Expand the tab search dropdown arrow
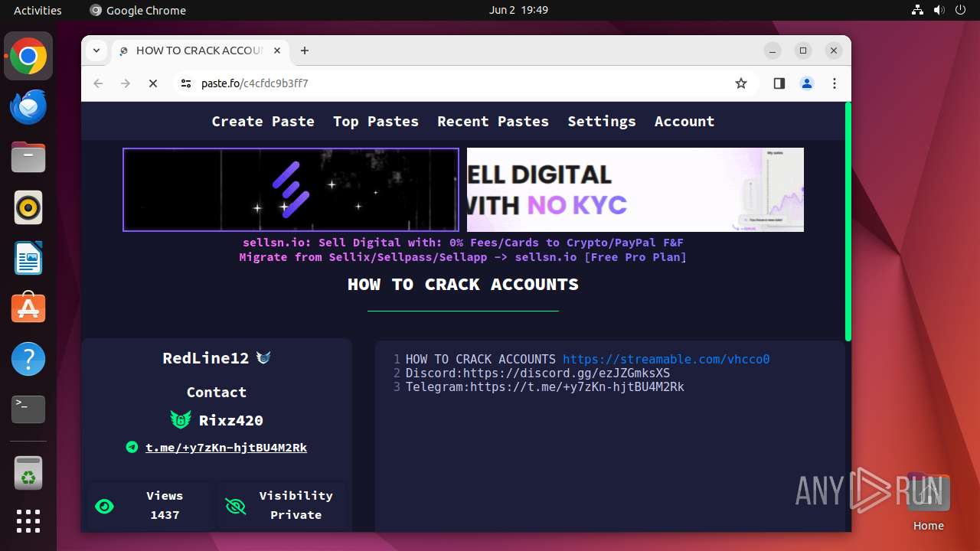Image resolution: width=980 pixels, height=551 pixels. (x=96, y=51)
